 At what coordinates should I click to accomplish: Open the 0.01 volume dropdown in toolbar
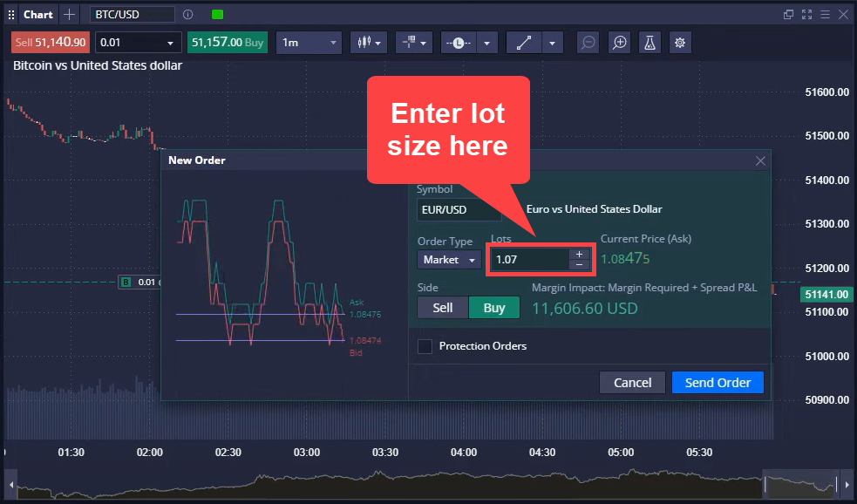click(138, 43)
